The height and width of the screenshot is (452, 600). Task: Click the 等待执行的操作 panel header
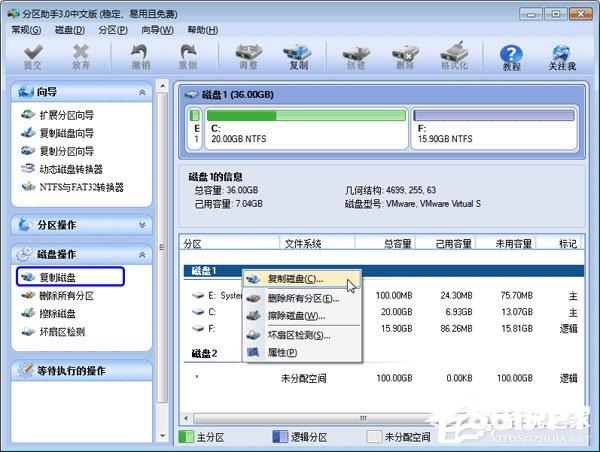(x=82, y=370)
